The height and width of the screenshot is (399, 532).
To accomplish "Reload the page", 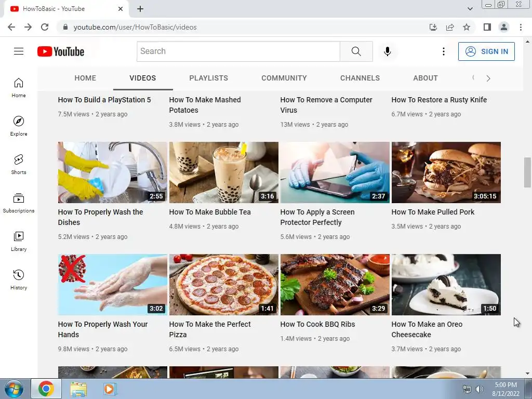I will tap(45, 27).
